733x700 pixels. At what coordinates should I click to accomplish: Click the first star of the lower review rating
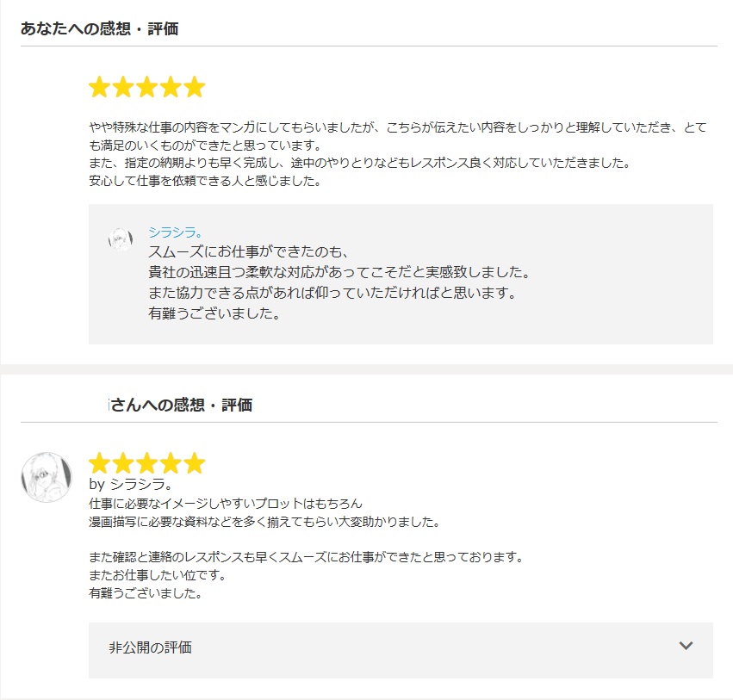click(x=100, y=463)
